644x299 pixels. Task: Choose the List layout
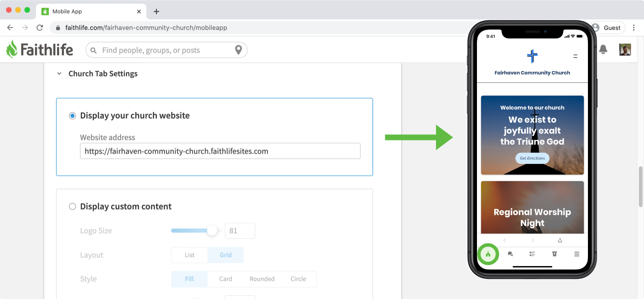click(x=189, y=255)
